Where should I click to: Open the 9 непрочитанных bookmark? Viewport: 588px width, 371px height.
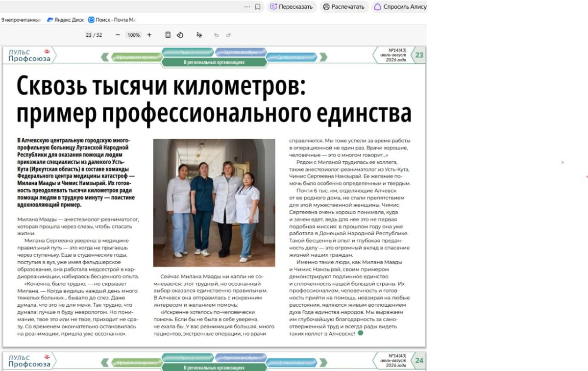tap(20, 20)
